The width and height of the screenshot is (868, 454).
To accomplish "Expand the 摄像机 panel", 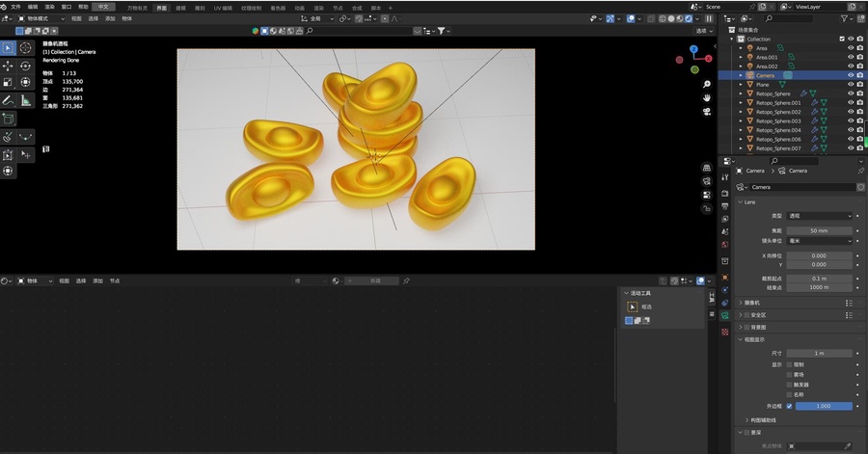I will coord(749,303).
